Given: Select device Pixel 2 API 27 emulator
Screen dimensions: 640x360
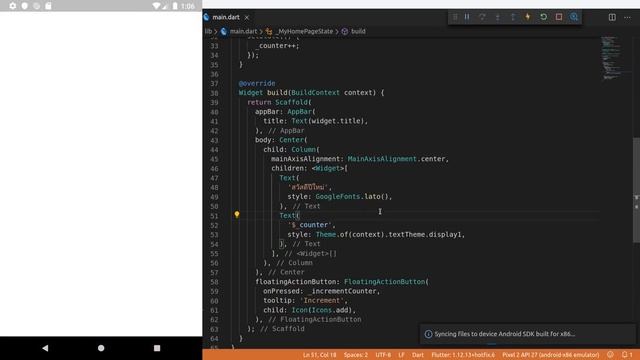Looking at the screenshot, I should (x=551, y=355).
